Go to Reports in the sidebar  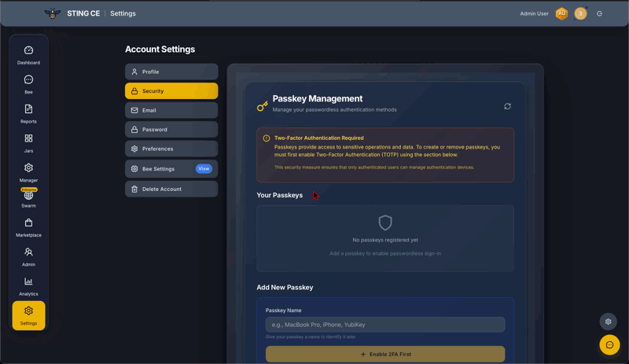coord(28,113)
